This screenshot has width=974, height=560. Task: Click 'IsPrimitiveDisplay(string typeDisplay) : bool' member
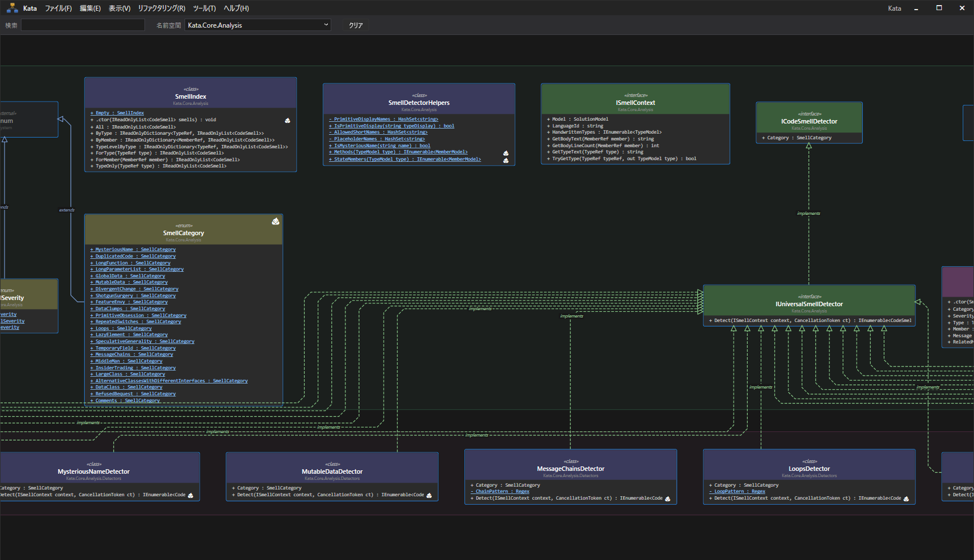click(x=392, y=126)
